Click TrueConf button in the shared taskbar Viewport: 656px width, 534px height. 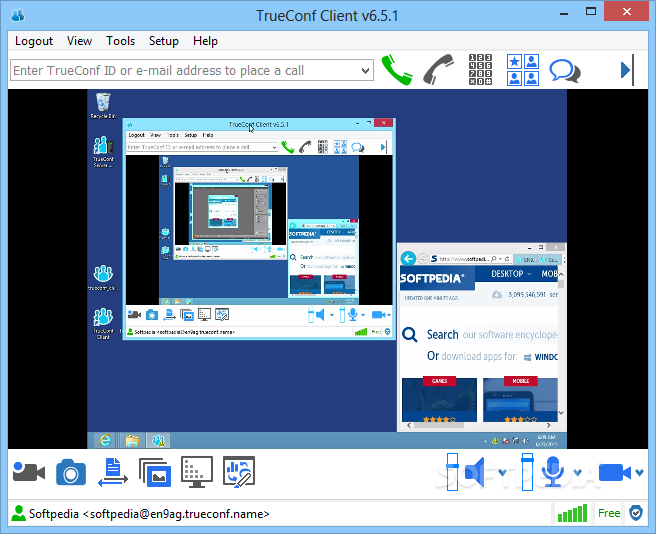click(x=158, y=441)
